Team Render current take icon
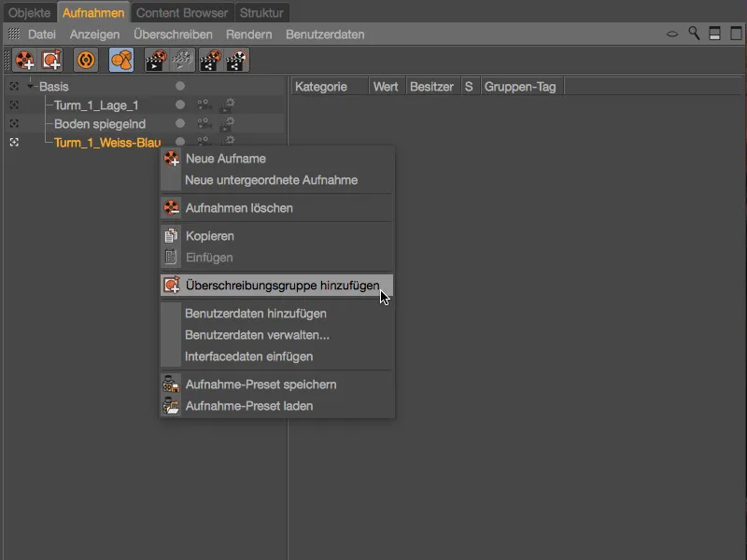 [210, 60]
